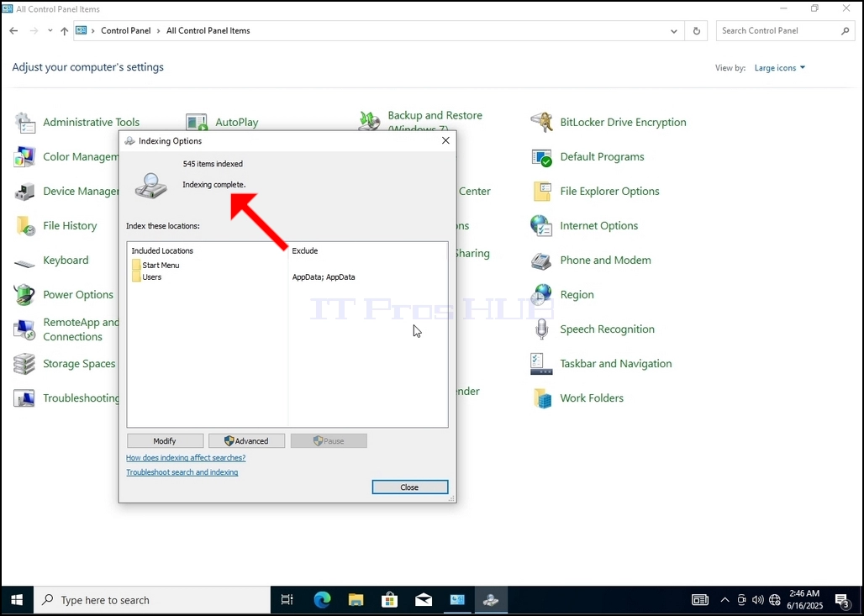Open RemoteApp and Desktop Connections icon

click(25, 329)
